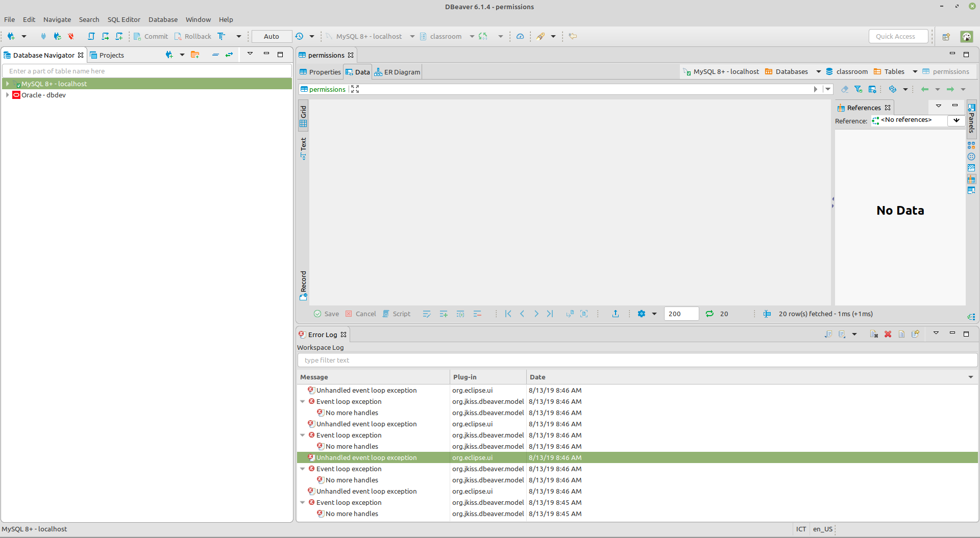
Task: Toggle the Text view side tab
Action: 303,148
